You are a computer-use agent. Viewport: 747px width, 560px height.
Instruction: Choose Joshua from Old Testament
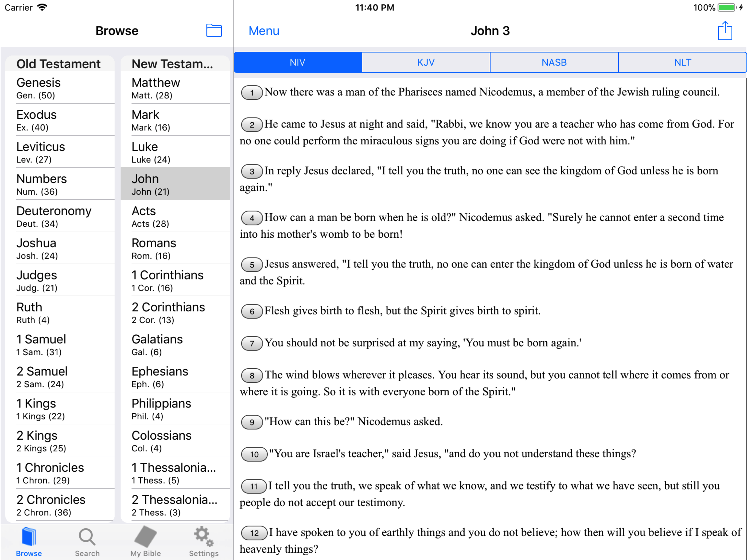[60, 248]
